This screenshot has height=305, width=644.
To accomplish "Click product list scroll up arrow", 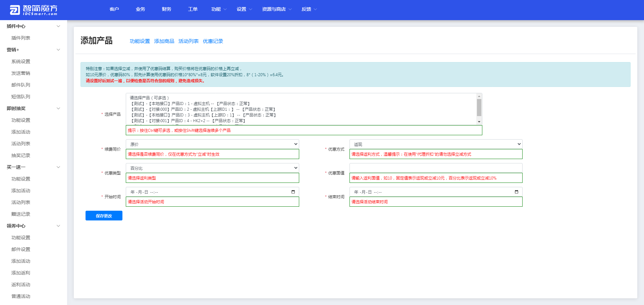I will 479,96.
